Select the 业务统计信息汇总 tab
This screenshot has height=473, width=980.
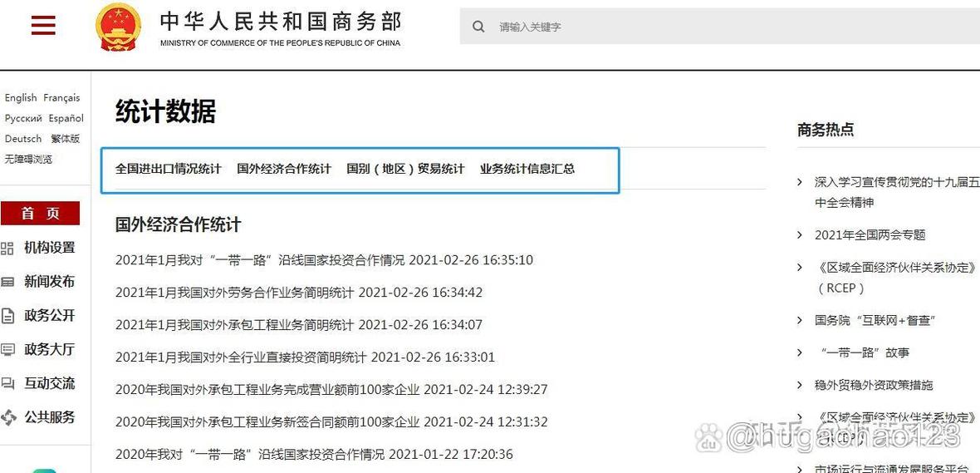[x=527, y=169]
